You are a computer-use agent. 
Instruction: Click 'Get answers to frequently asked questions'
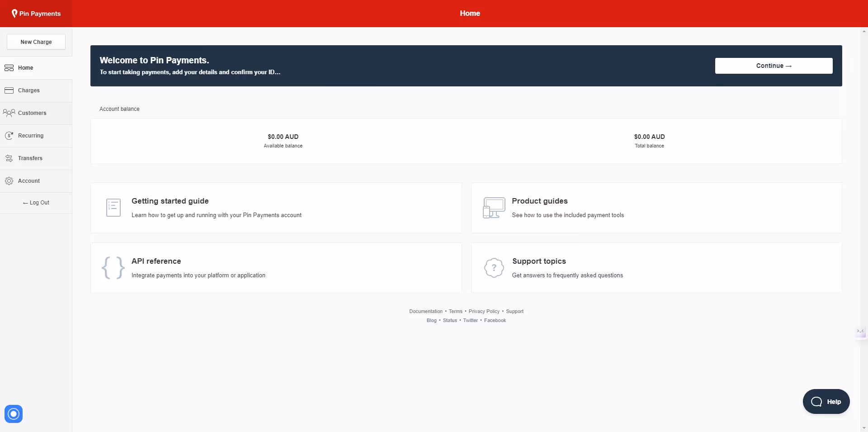[567, 275]
